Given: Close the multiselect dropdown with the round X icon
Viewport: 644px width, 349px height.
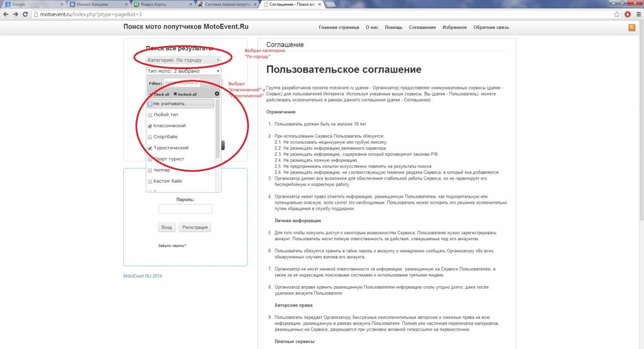Looking at the screenshot, I should click(x=217, y=94).
